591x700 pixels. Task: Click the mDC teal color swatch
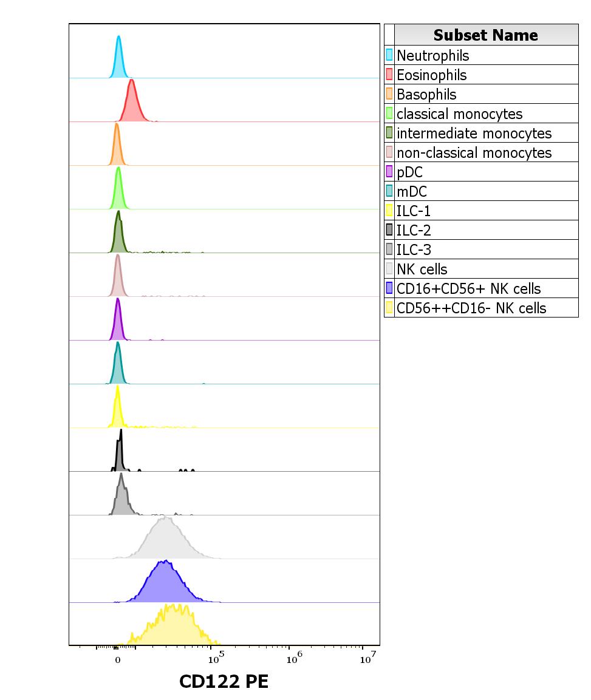tap(389, 191)
